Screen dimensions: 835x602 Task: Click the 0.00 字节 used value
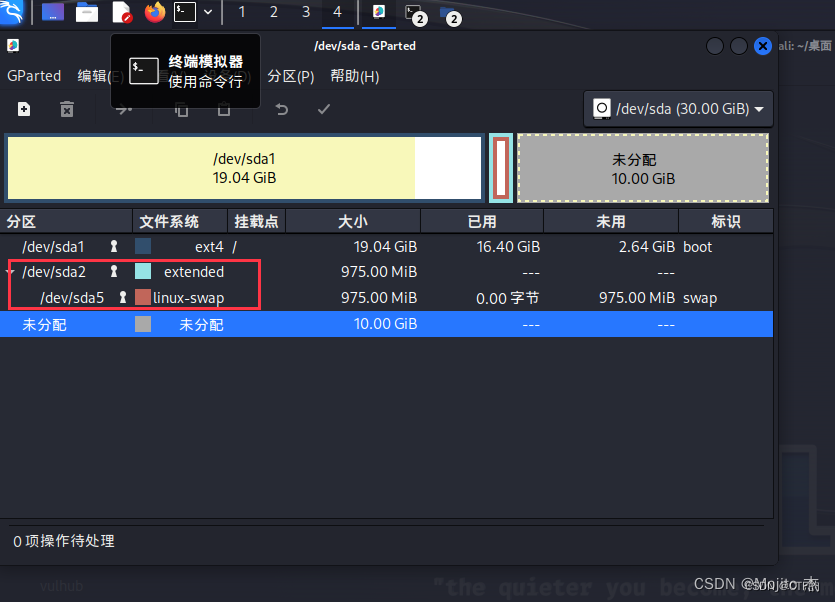[507, 298]
